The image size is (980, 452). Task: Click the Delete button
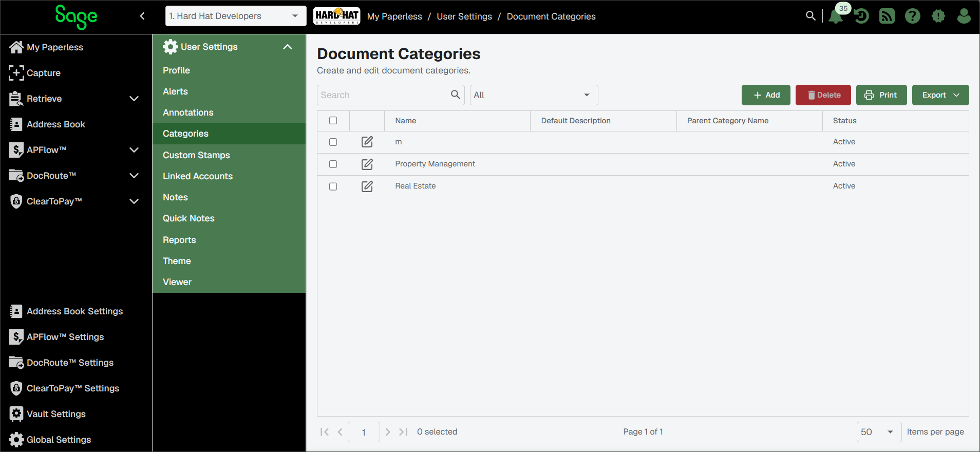823,95
